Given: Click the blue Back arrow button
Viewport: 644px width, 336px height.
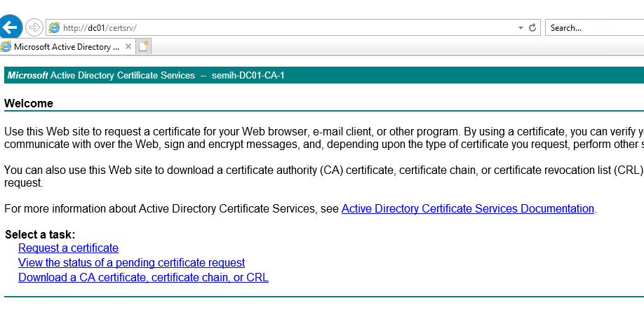Looking at the screenshot, I should point(11,27).
